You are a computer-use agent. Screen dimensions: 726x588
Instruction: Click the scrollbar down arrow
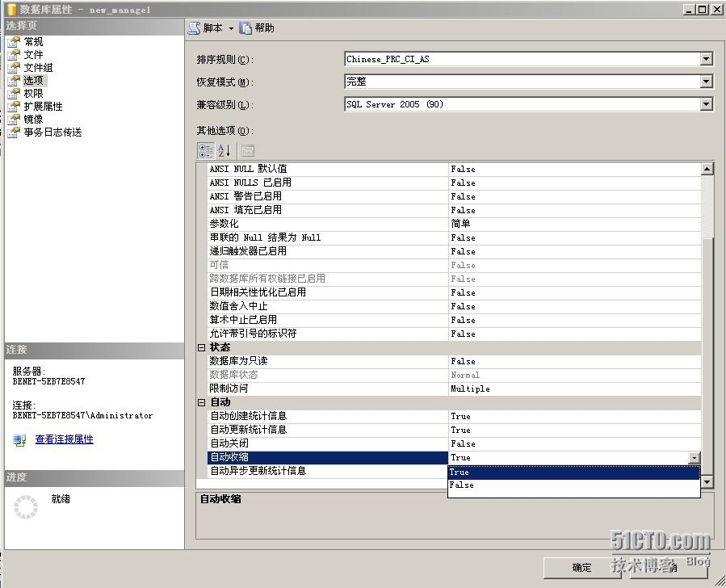[707, 482]
